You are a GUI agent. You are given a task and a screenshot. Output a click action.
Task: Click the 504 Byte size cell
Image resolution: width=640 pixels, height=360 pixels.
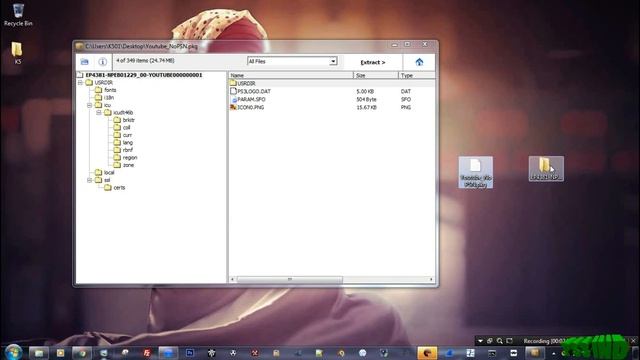(366, 99)
